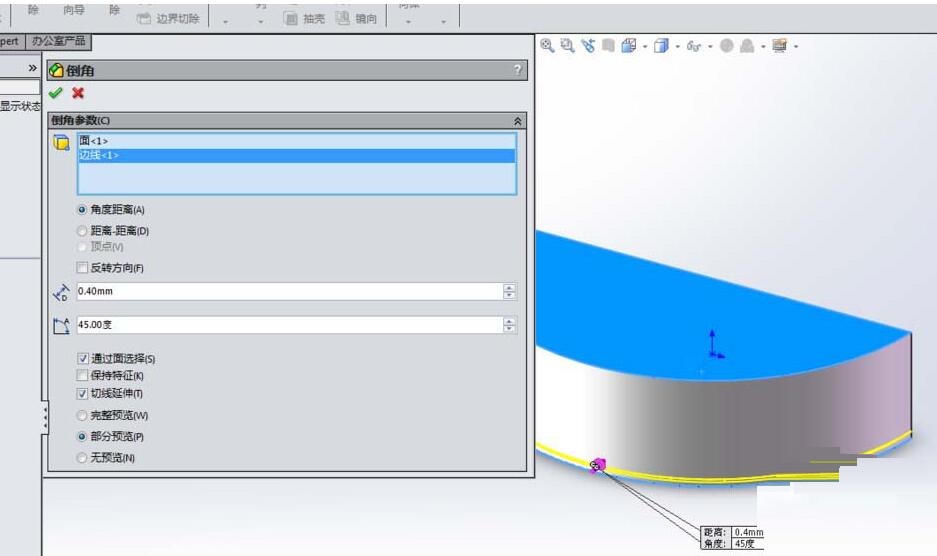
Task: Click the 0.40mm distance input field
Action: (290, 291)
